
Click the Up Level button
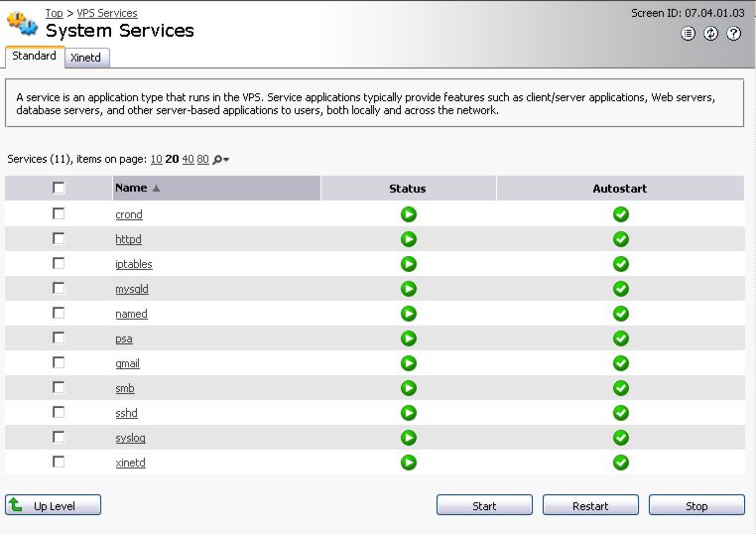click(x=53, y=505)
